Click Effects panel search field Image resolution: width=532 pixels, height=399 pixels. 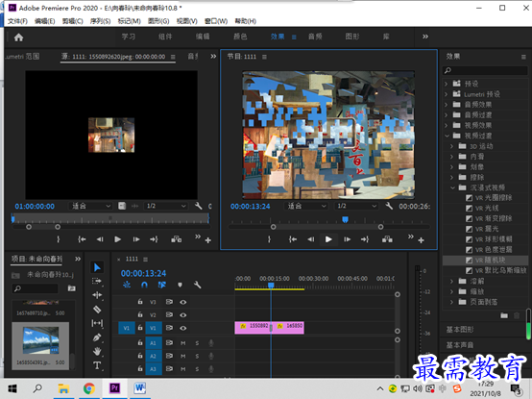coord(485,70)
